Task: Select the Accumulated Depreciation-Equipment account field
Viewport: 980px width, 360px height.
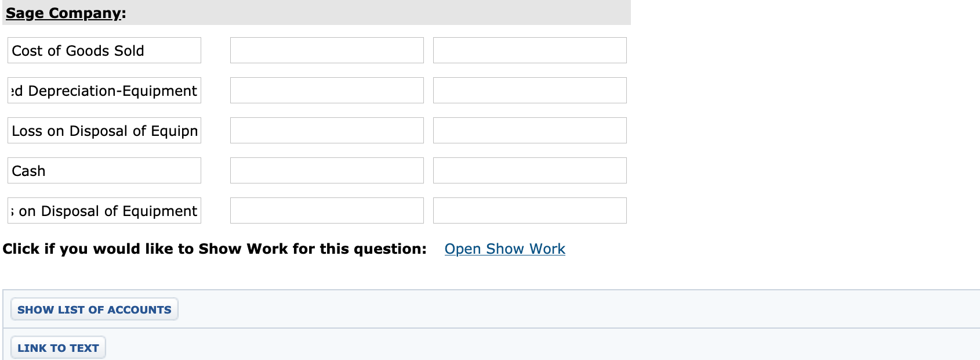Action: [x=104, y=91]
